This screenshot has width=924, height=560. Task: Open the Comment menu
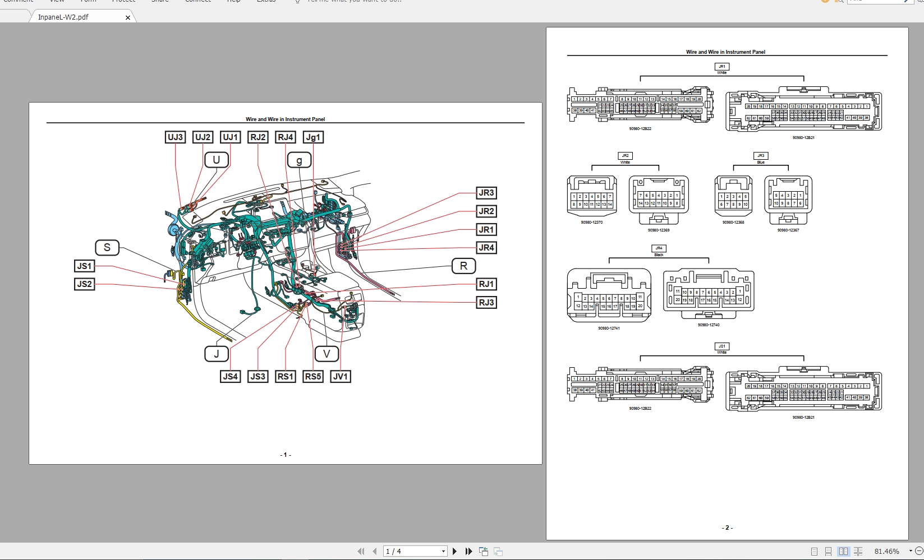[19, 2]
